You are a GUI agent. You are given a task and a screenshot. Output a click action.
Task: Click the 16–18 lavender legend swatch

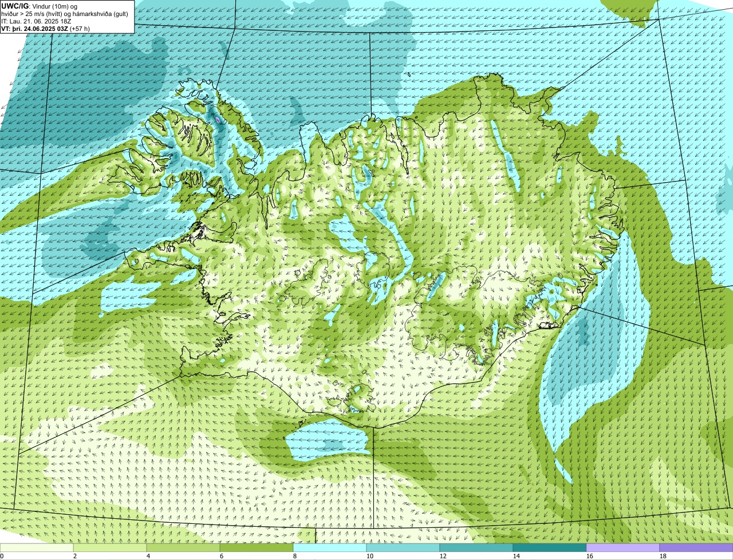click(623, 547)
